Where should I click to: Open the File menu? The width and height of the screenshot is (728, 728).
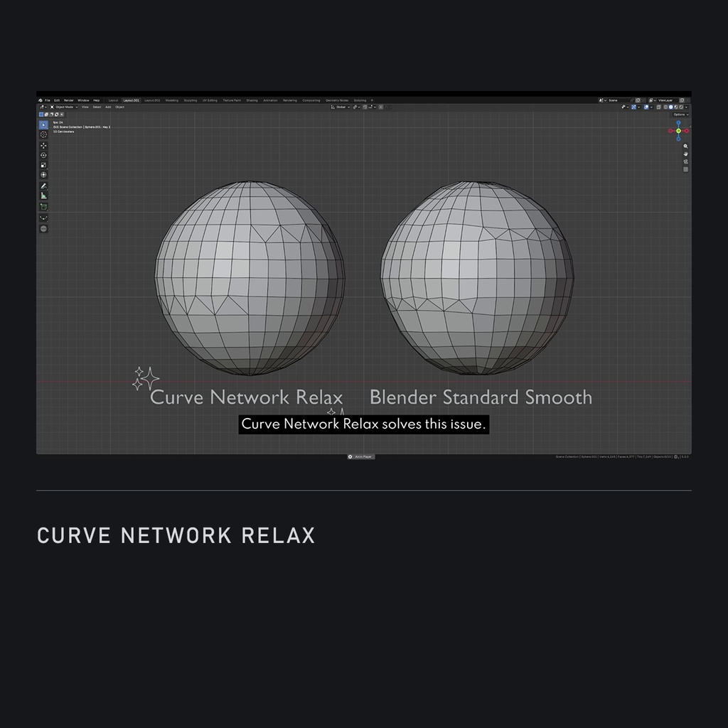48,100
